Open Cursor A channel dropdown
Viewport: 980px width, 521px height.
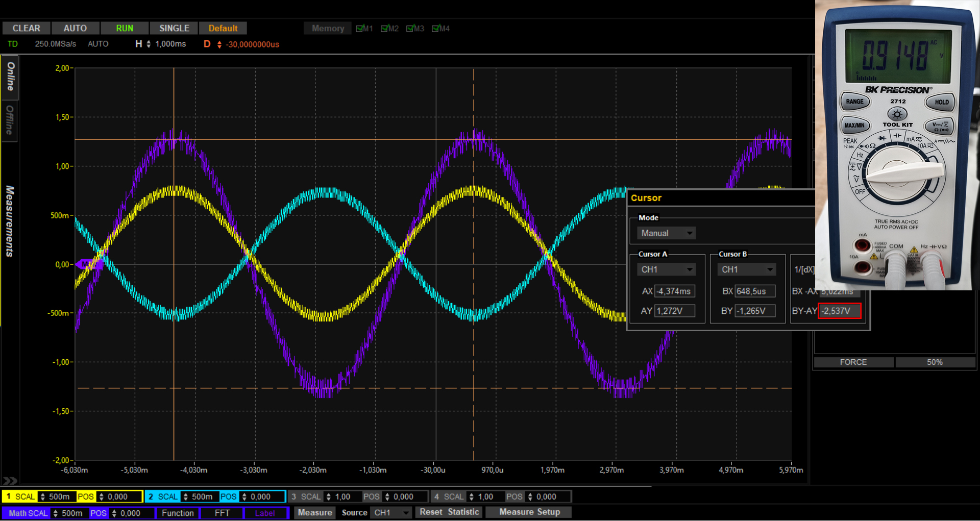tap(666, 269)
